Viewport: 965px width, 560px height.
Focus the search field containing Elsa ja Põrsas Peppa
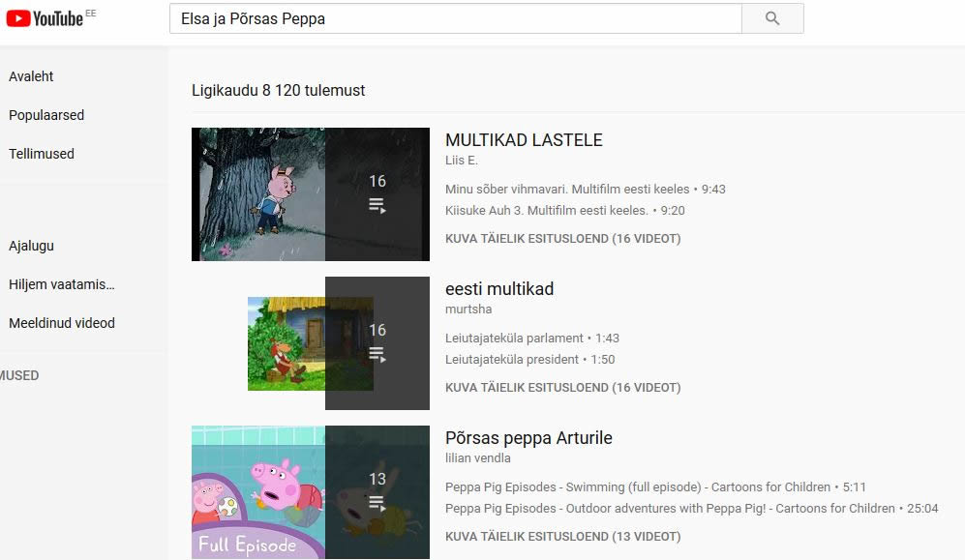(456, 18)
